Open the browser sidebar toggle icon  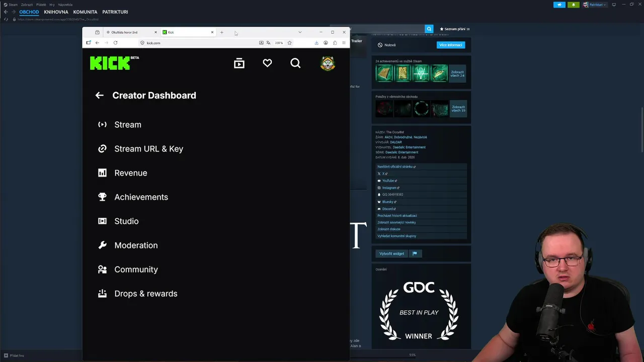point(88,43)
